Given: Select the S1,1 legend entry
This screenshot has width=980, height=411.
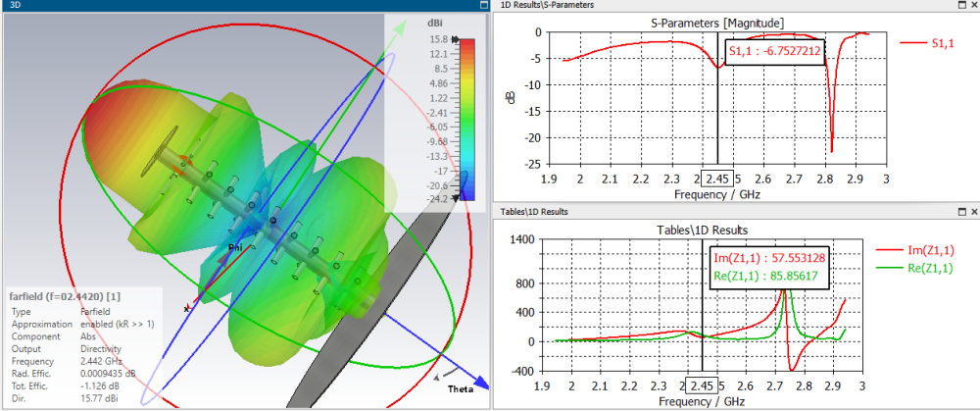Looking at the screenshot, I should click(x=927, y=42).
